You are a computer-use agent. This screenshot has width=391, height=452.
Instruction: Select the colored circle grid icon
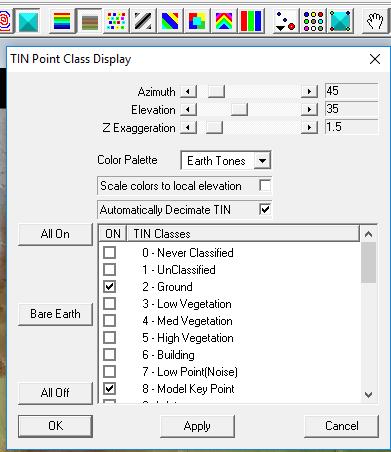314,21
